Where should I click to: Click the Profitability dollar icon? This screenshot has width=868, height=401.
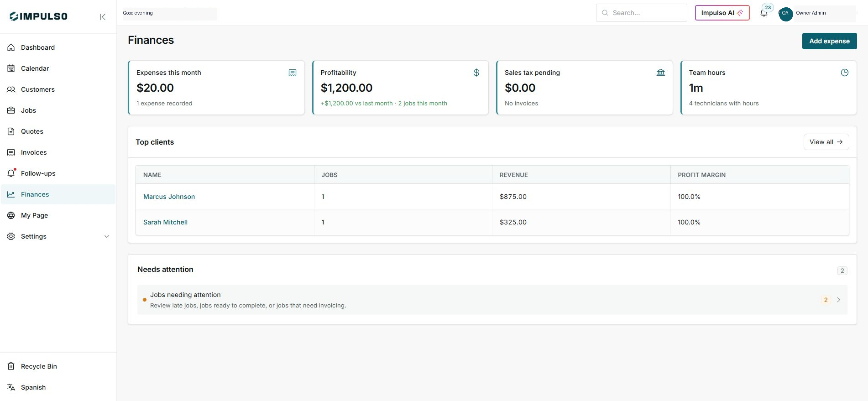point(476,73)
